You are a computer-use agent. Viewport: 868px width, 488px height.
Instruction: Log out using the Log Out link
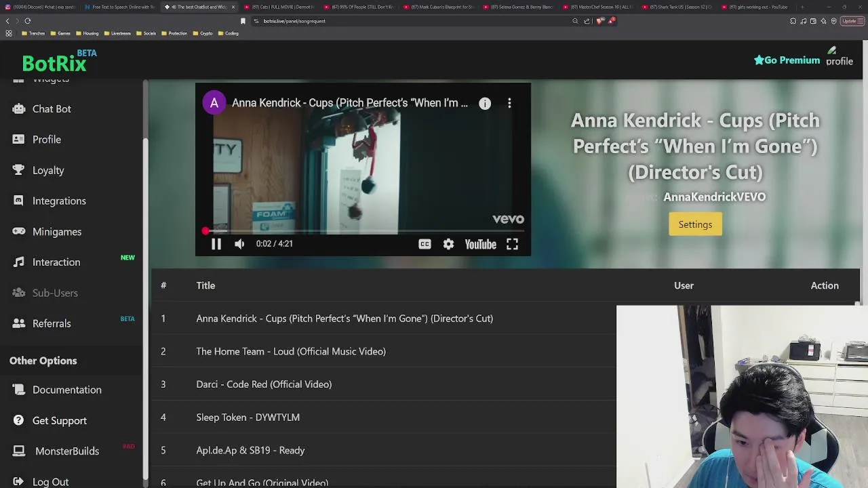point(50,482)
